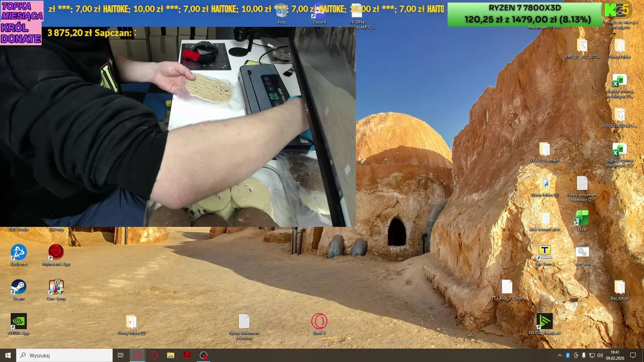Open the Core Temp shortcut
The width and height of the screenshot is (644, 362).
[56, 290]
